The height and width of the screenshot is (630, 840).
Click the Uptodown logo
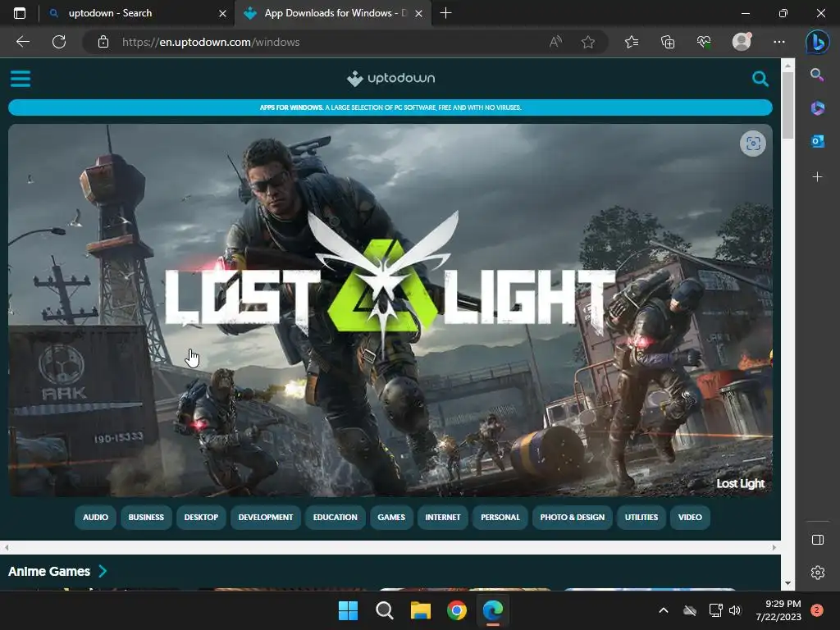point(390,78)
